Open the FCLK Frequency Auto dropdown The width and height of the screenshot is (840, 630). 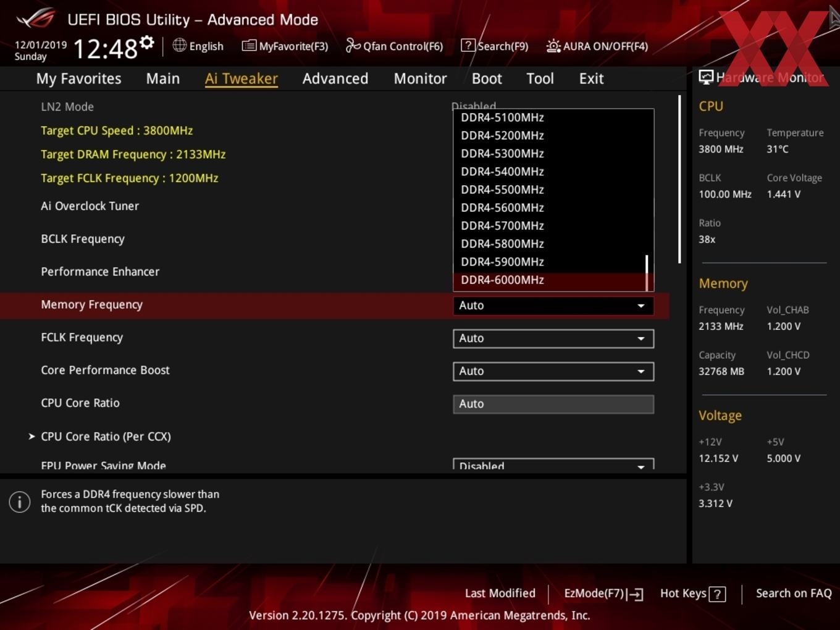pos(553,338)
